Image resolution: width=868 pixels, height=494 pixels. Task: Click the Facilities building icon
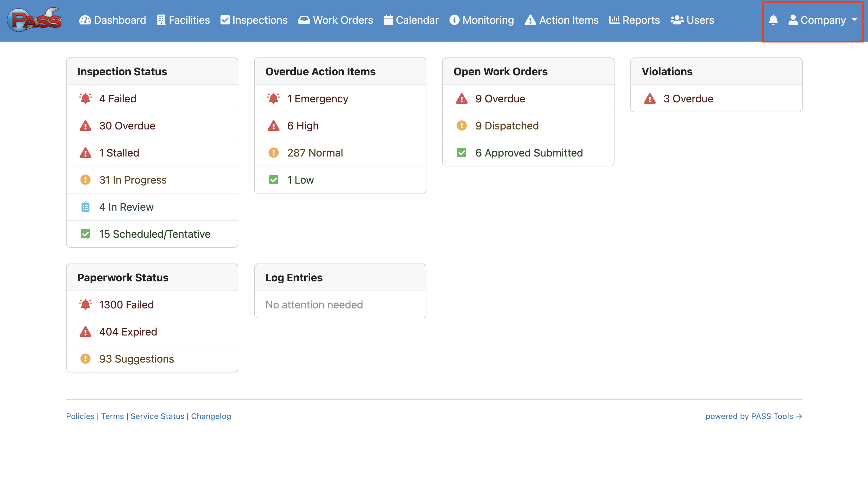(x=161, y=20)
